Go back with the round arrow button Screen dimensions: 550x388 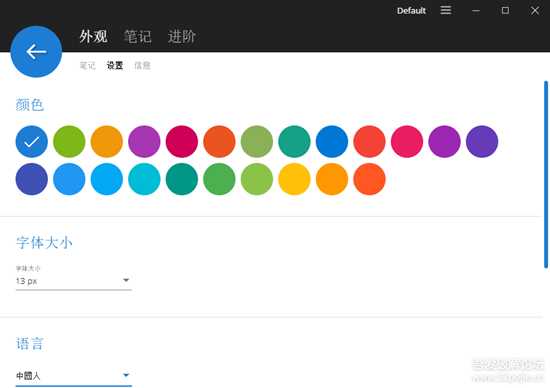tap(36, 52)
